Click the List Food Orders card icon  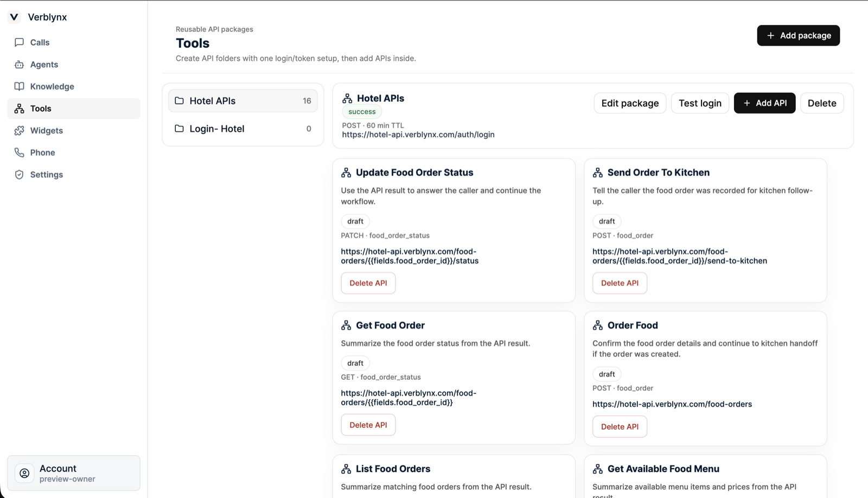pos(346,469)
